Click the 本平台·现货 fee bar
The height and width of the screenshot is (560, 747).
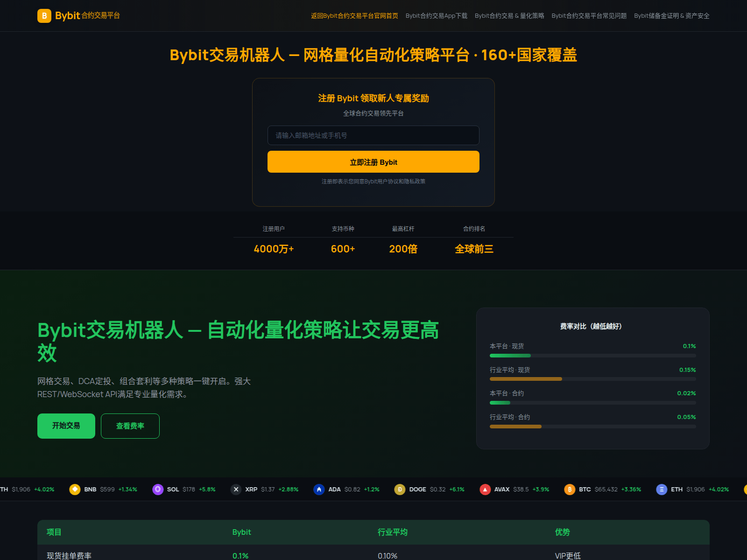coord(593,356)
